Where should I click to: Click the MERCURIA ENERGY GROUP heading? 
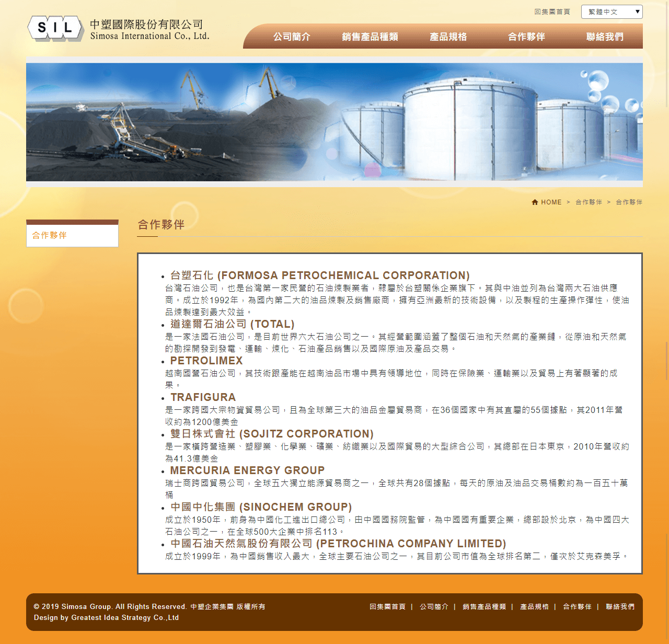247,470
